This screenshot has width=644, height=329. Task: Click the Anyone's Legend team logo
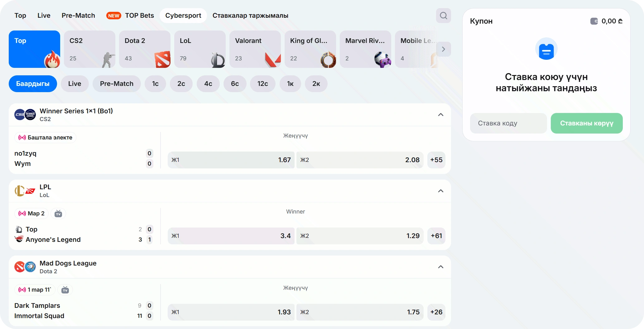click(x=19, y=239)
